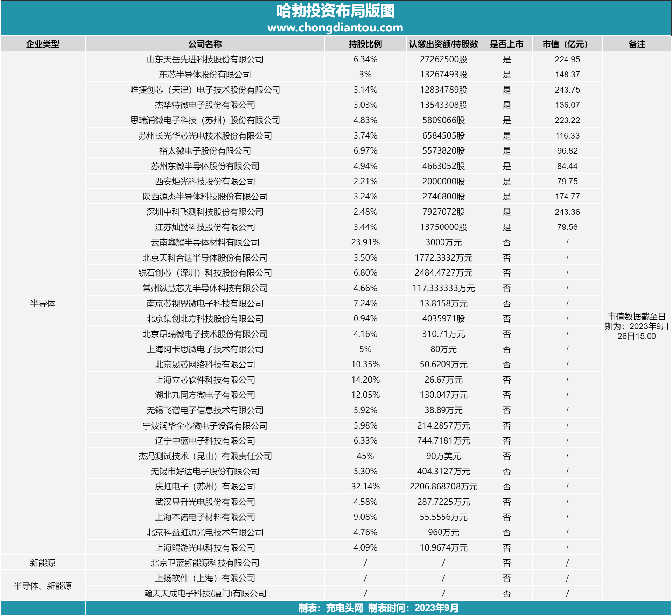Click the cell 江苏灿勤科技股份有限公司
672x616 pixels.
(x=205, y=227)
